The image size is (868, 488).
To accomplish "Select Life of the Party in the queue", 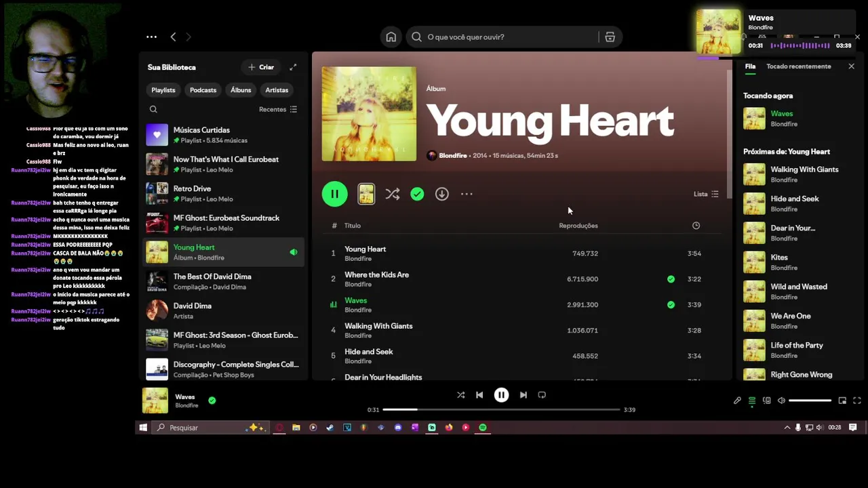I will [x=799, y=350].
